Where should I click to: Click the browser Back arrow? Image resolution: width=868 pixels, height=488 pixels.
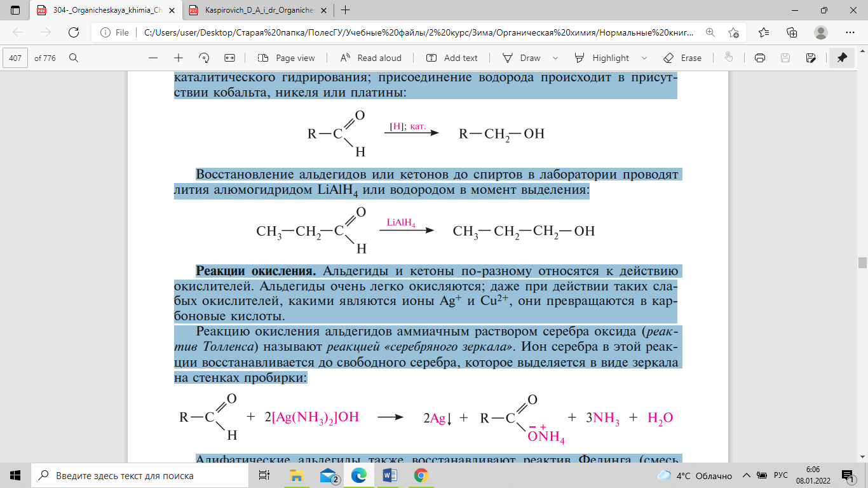coord(18,32)
